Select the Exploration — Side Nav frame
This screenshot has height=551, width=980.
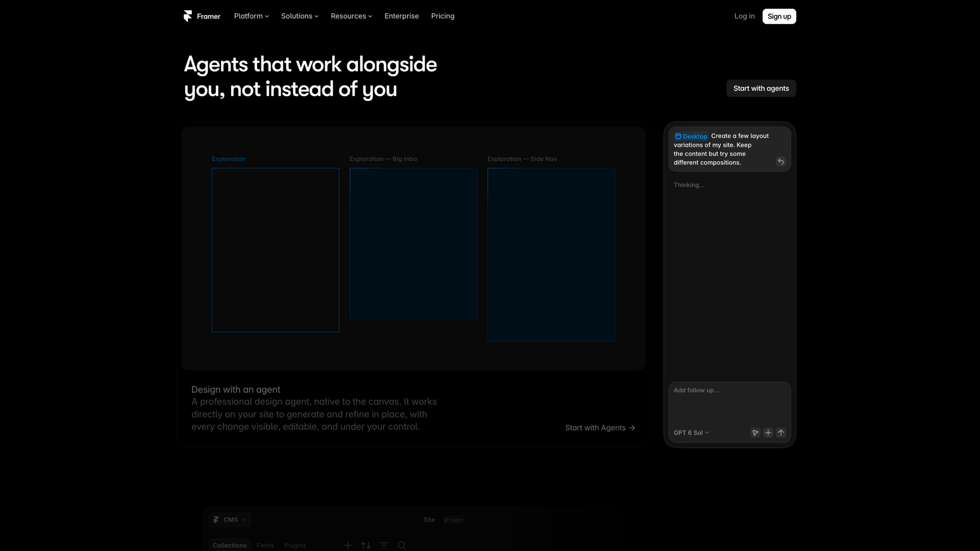tap(551, 255)
